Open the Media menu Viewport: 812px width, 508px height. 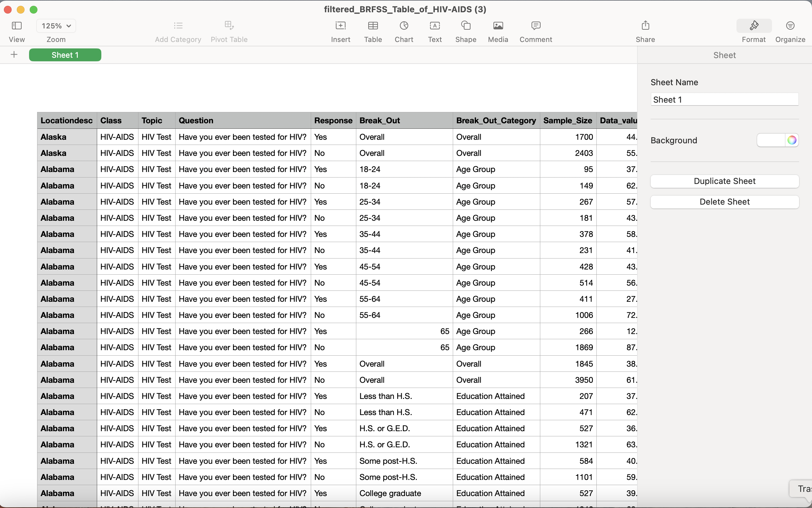coord(498,26)
